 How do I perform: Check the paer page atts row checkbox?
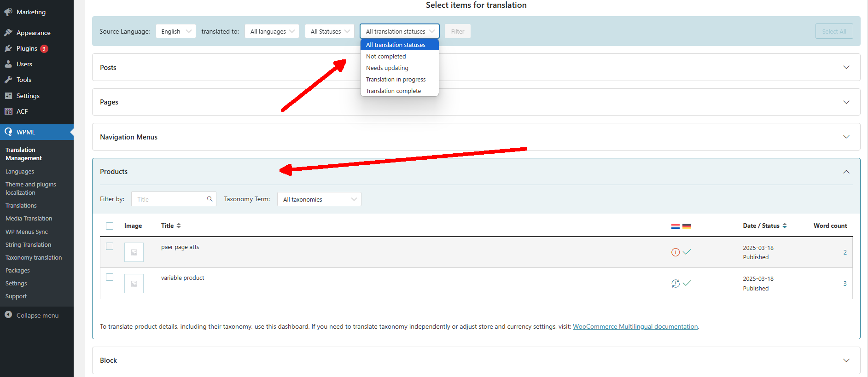(x=110, y=246)
